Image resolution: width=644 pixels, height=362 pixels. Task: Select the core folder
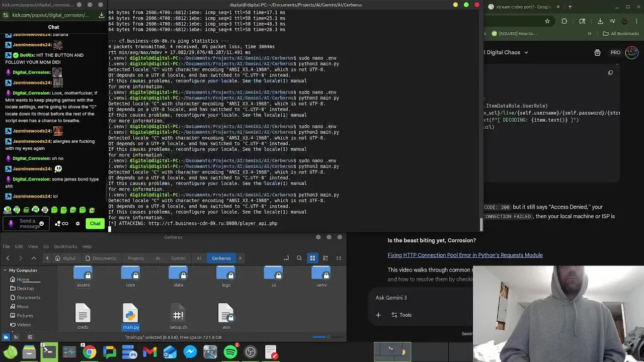point(130,277)
